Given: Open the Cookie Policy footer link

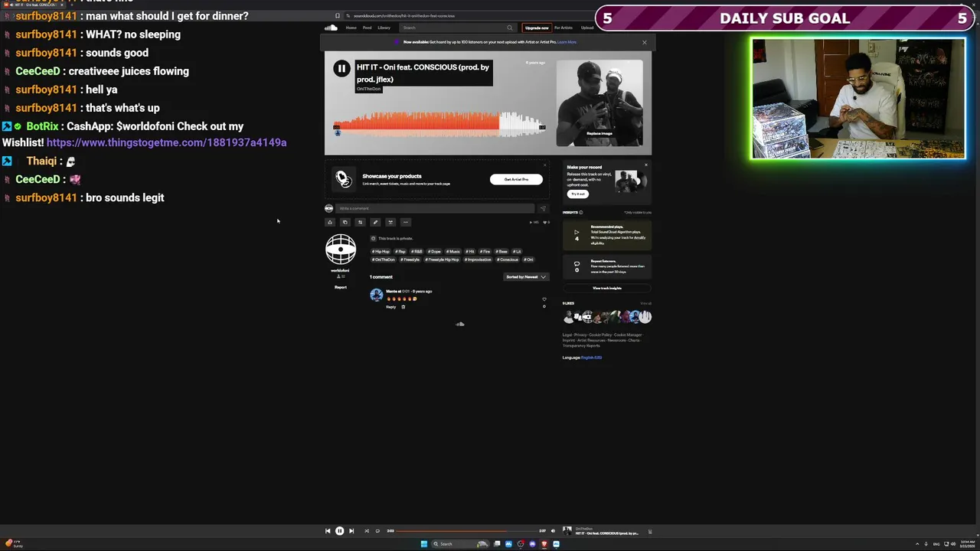Looking at the screenshot, I should pyautogui.click(x=600, y=334).
